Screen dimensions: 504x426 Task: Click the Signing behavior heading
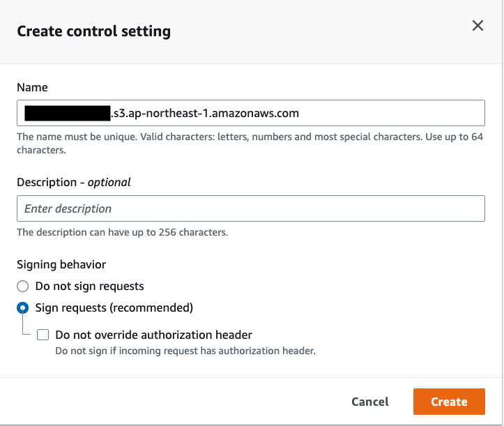click(61, 264)
